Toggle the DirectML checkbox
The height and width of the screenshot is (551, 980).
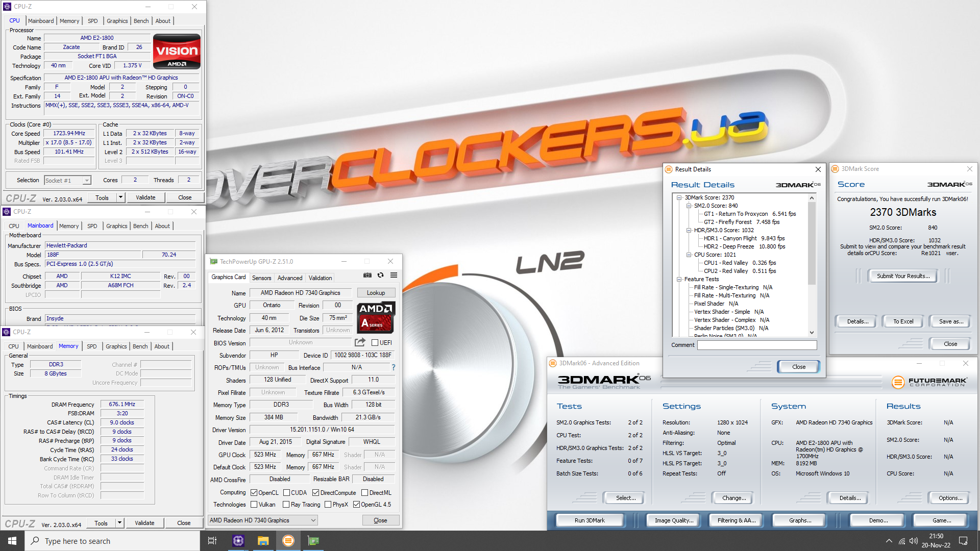point(364,493)
